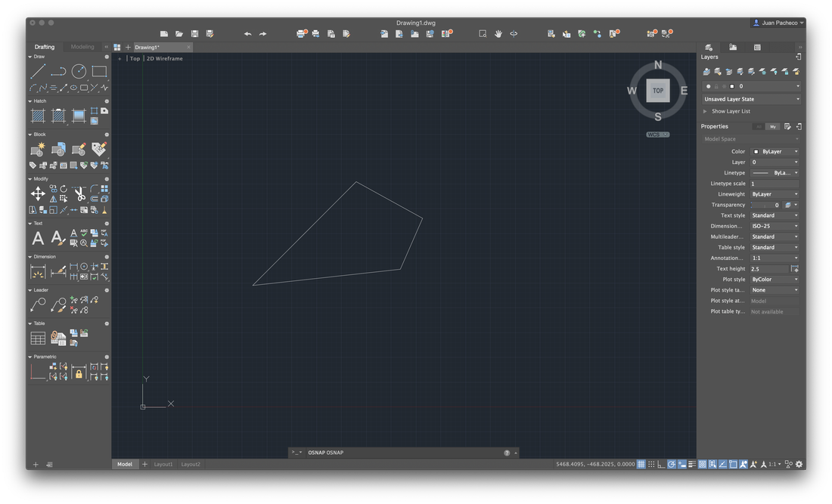
Task: Open the Layout2 tab
Action: click(191, 464)
